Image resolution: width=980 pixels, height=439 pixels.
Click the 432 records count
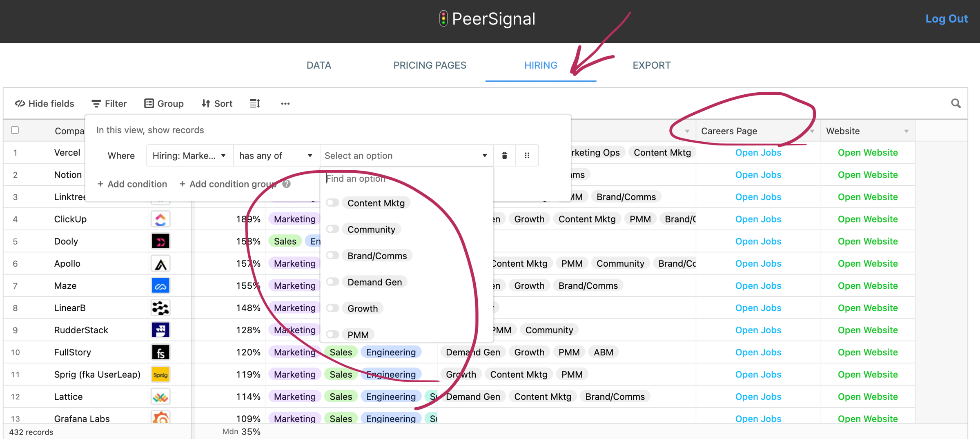click(x=31, y=432)
